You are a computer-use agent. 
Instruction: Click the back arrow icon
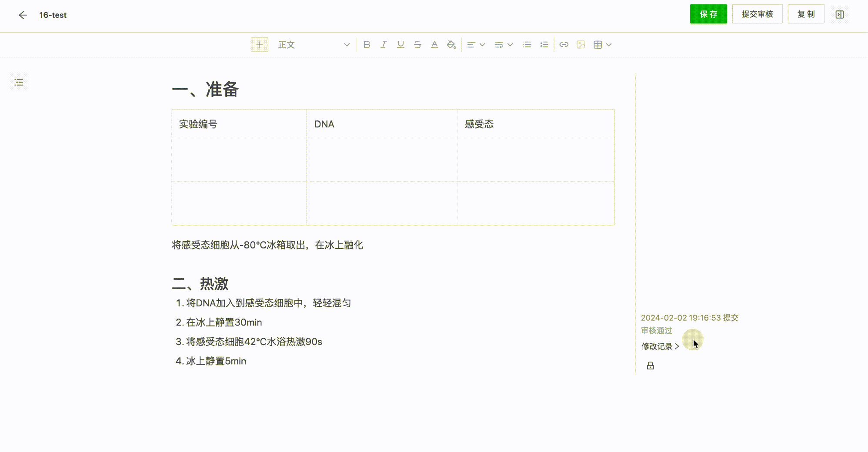(23, 15)
